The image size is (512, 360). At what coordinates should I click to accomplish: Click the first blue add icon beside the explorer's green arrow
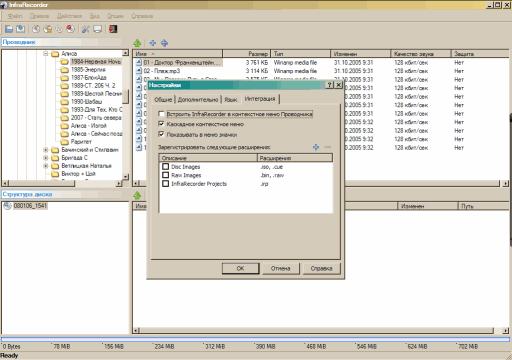[x=153, y=43]
